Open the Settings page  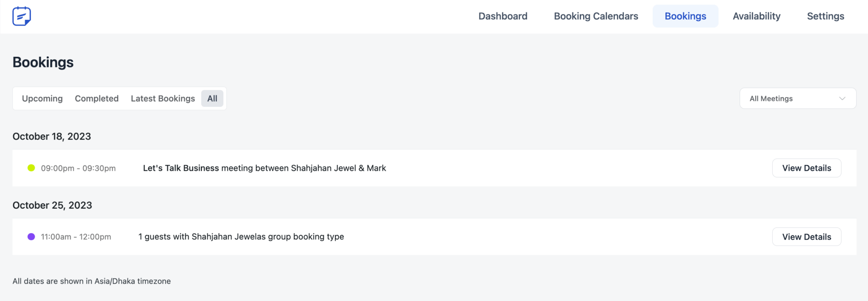[x=825, y=16]
